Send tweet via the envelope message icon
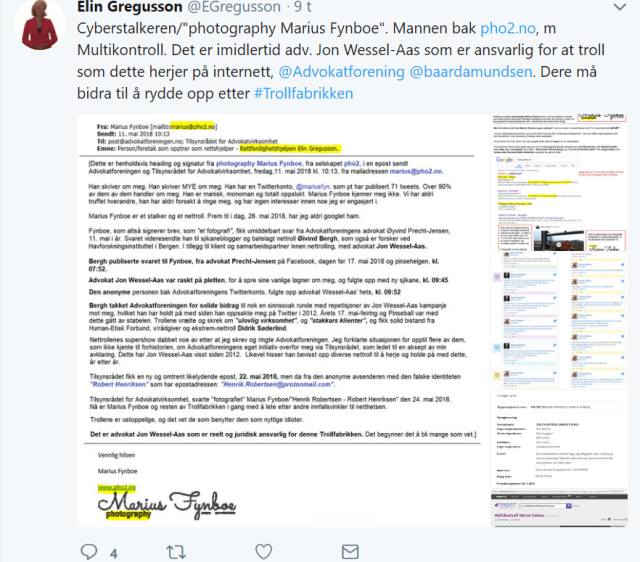The height and width of the screenshot is (562, 640). [x=350, y=552]
